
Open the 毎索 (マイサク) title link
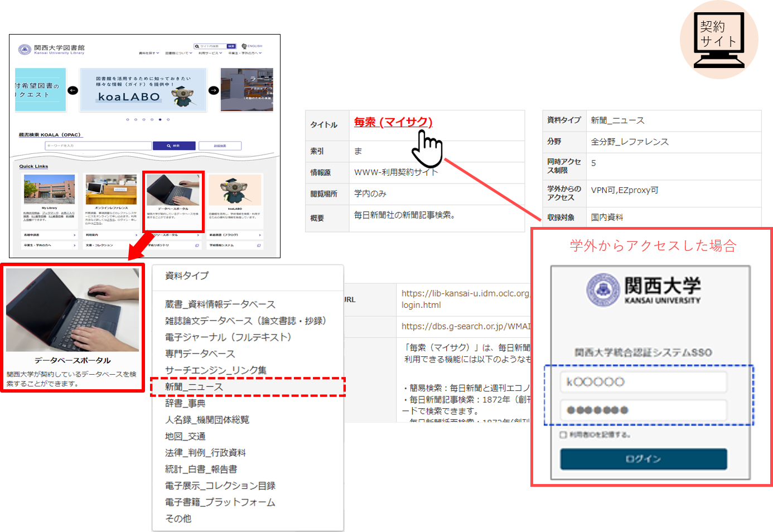point(393,122)
